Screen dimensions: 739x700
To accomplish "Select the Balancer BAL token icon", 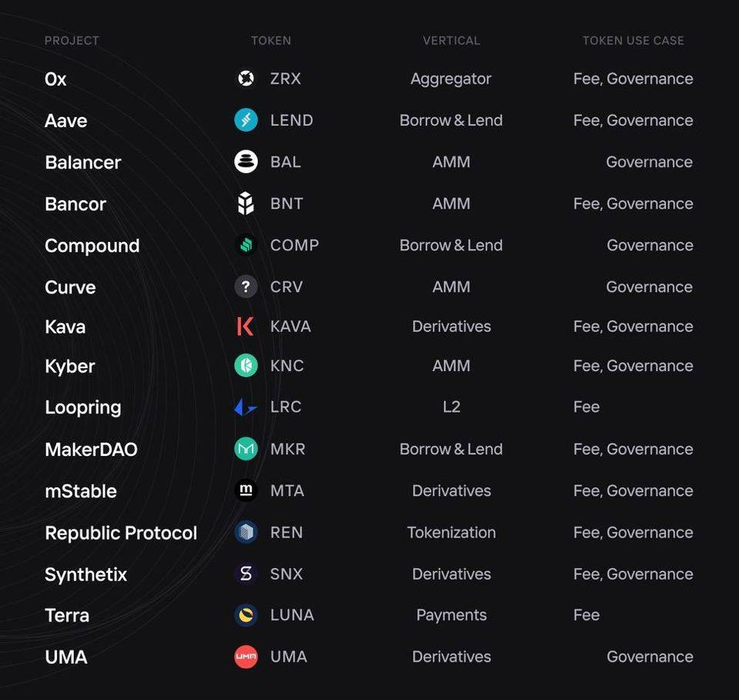I will (246, 162).
